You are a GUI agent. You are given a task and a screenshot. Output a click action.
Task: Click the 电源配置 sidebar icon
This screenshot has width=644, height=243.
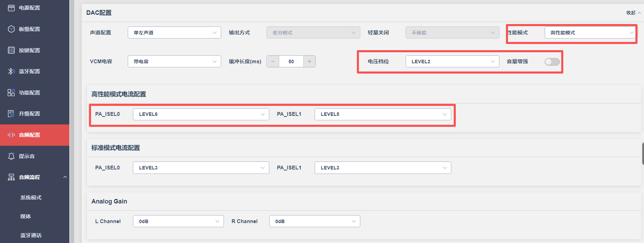point(11,8)
